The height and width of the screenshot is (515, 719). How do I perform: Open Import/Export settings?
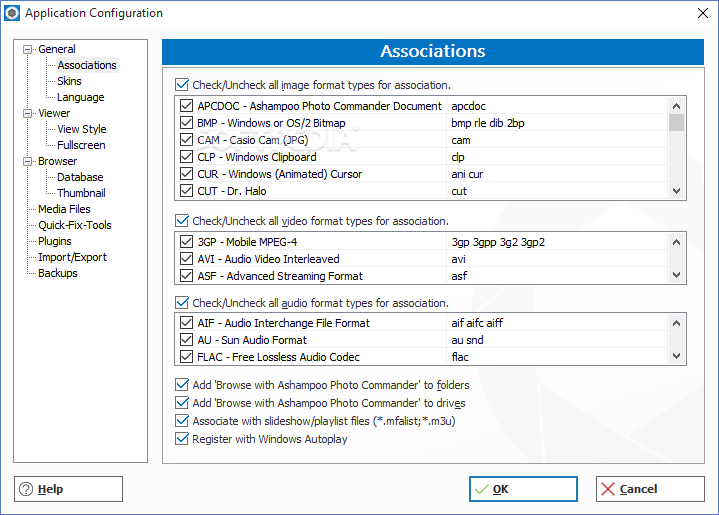coord(72,257)
